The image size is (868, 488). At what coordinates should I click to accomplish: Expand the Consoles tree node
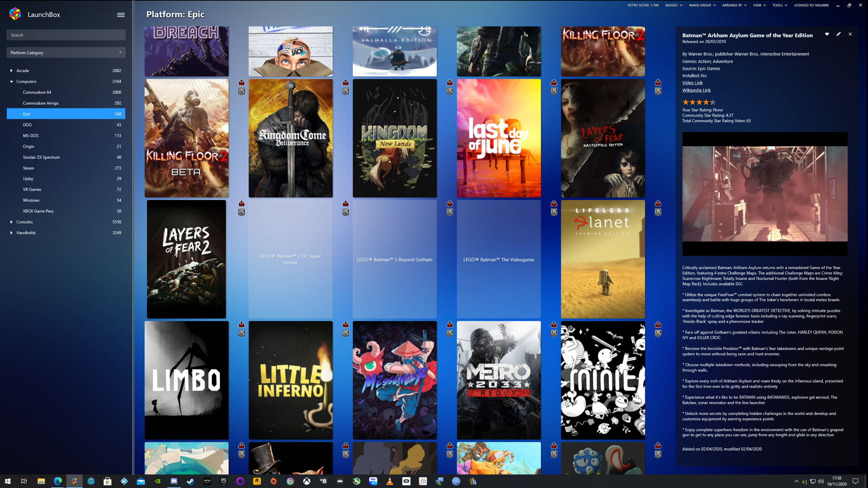click(12, 222)
